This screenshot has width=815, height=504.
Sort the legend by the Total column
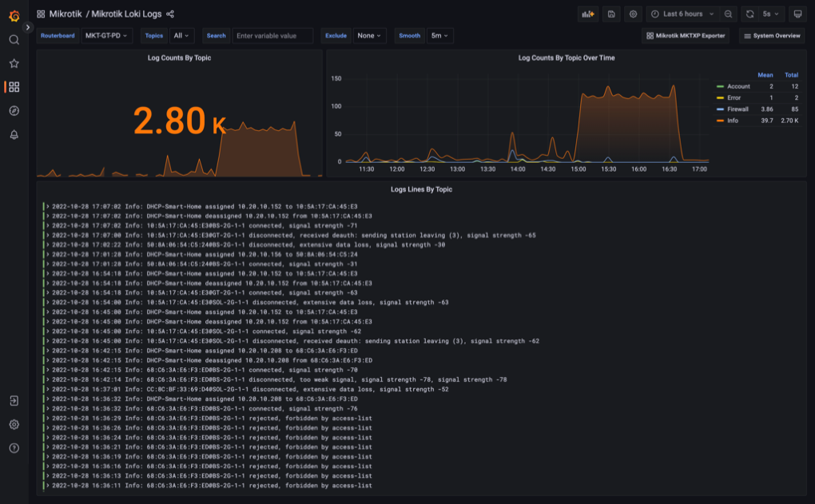coord(791,75)
